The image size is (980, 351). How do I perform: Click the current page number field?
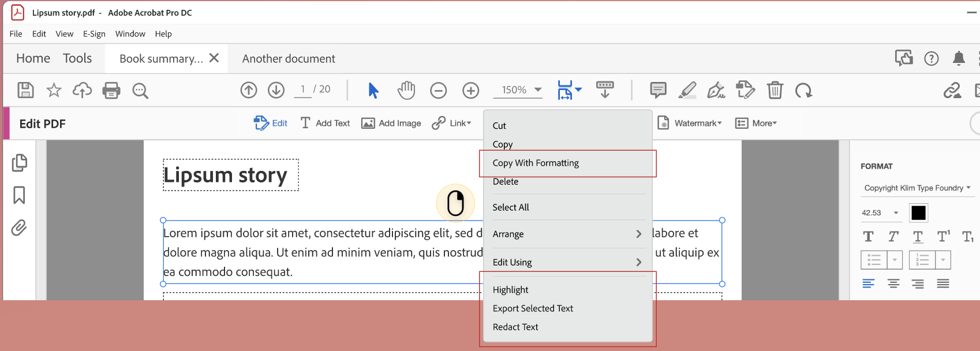pos(302,89)
